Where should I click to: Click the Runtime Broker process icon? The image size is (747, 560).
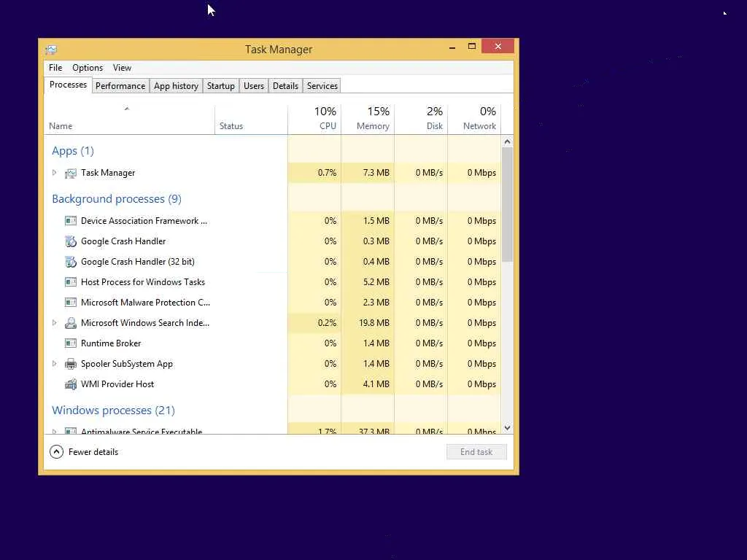click(x=71, y=343)
